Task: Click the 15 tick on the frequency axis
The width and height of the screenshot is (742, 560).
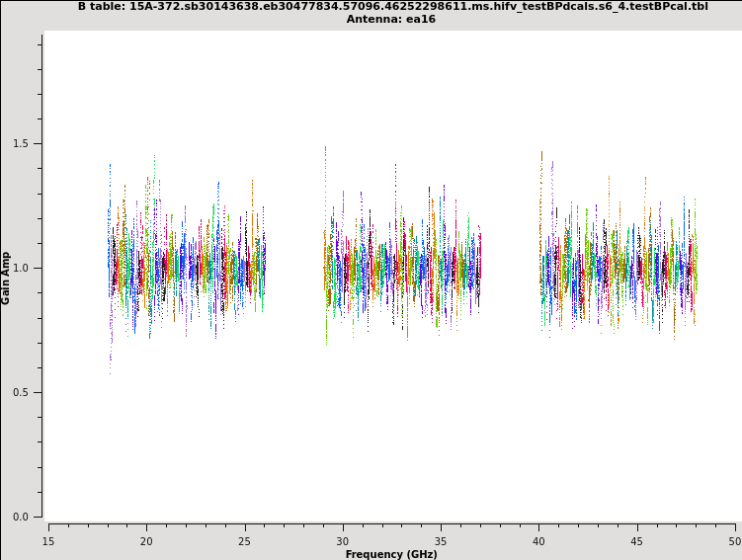Action: pyautogui.click(x=48, y=540)
